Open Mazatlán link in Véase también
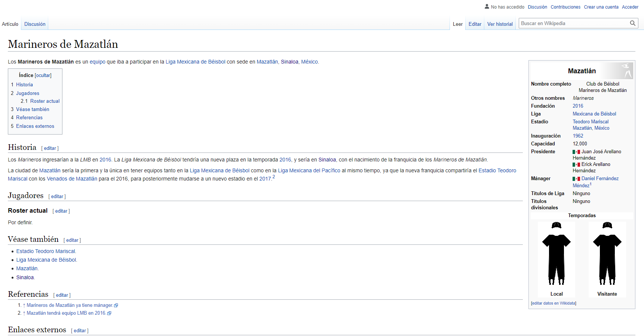This screenshot has width=644, height=336. coord(27,269)
